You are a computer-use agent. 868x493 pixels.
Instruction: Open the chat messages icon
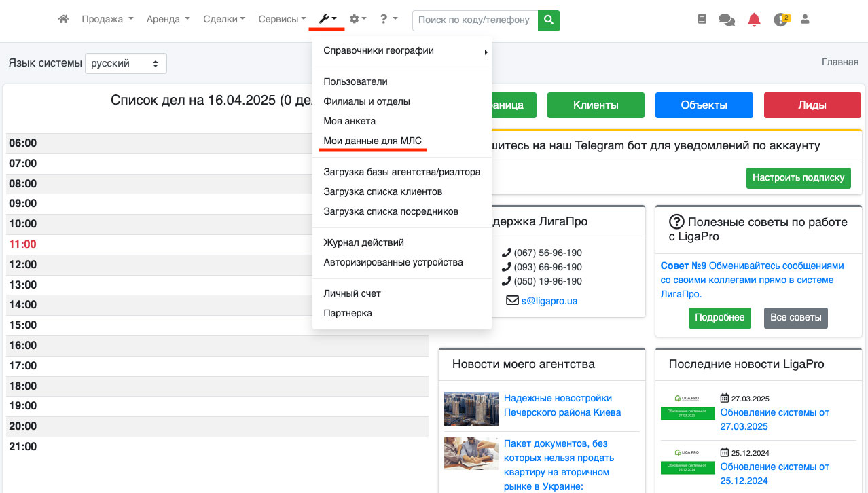727,20
